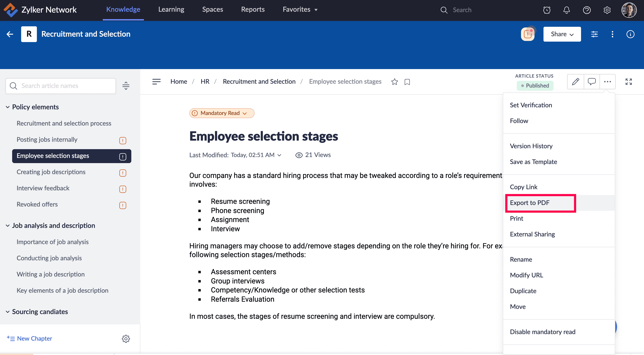This screenshot has width=644, height=355.
Task: Open the article comments icon
Action: click(x=592, y=82)
